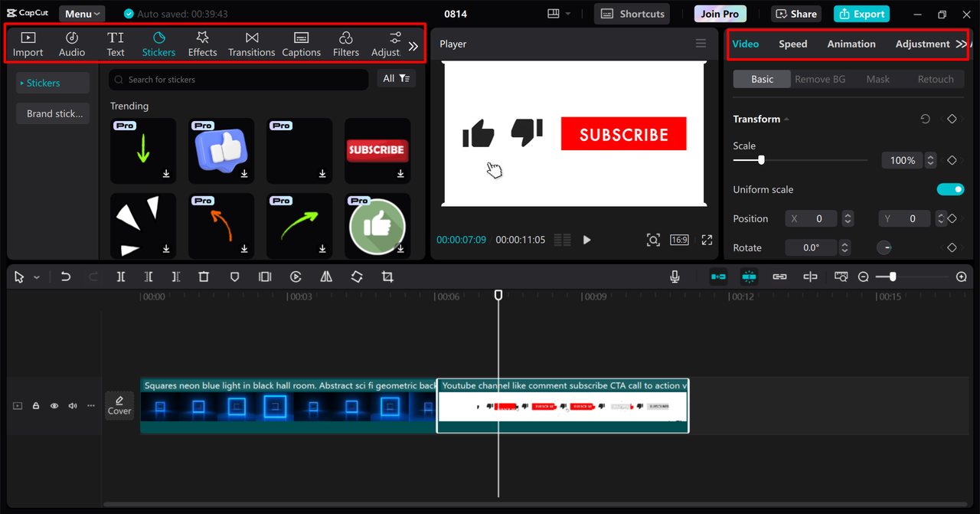Switch to the Adjustment tab
Viewport: 980px width, 514px height.
(923, 44)
